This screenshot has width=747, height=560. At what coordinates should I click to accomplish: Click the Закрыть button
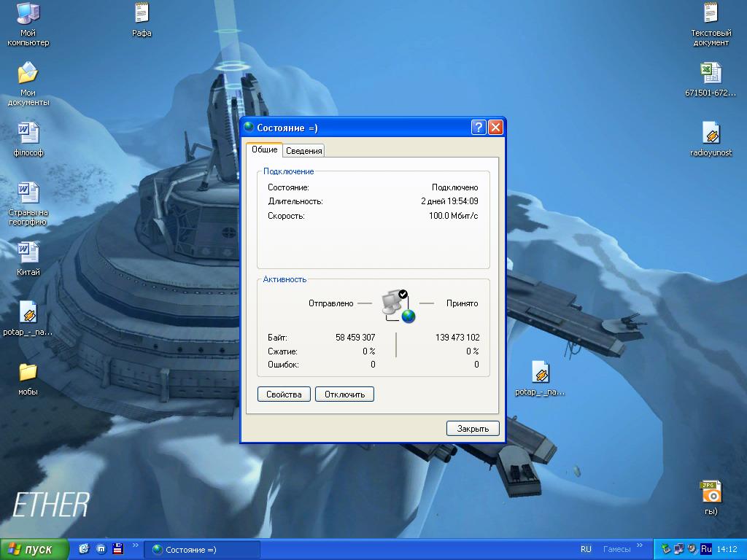[473, 429]
